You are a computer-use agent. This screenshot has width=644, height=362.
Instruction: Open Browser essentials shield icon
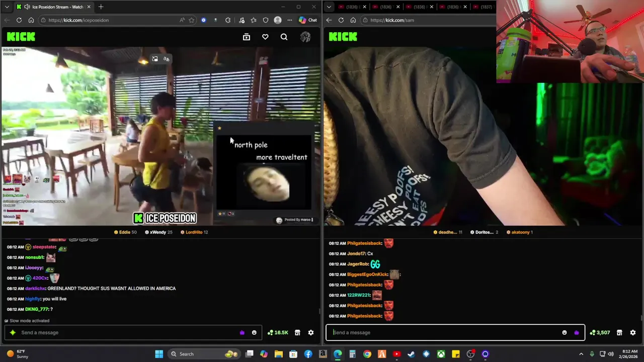pos(266,20)
